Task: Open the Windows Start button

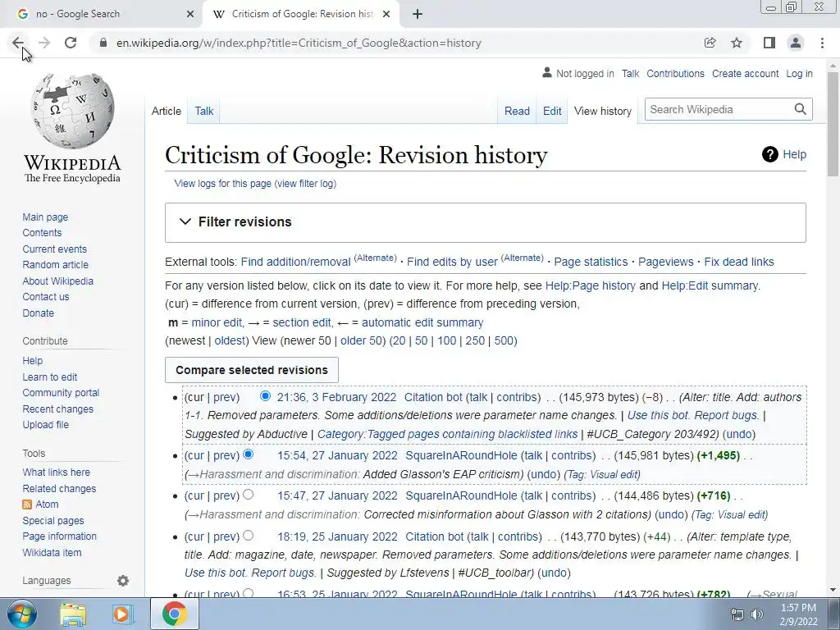Action: pyautogui.click(x=22, y=614)
